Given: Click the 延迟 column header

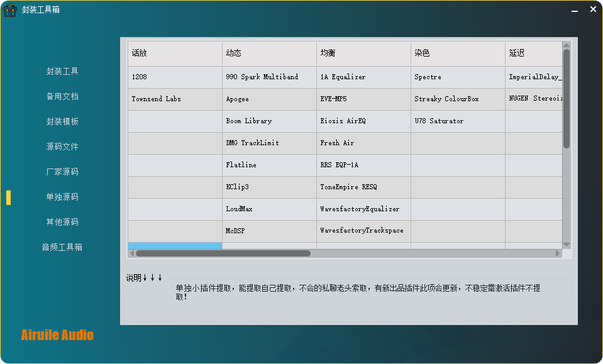Looking at the screenshot, I should coord(534,53).
